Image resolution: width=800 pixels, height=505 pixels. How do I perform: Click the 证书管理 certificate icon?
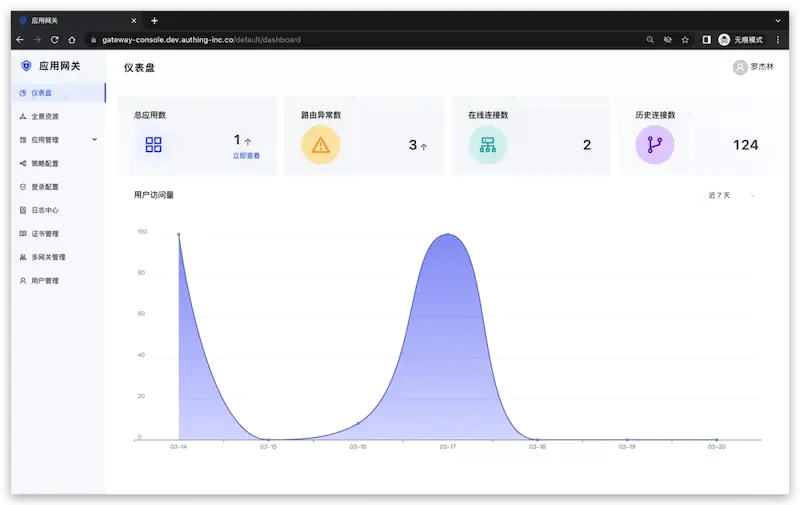(x=23, y=234)
